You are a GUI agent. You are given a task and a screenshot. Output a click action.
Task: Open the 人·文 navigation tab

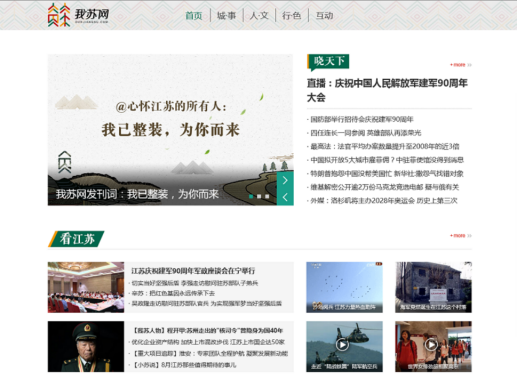259,16
